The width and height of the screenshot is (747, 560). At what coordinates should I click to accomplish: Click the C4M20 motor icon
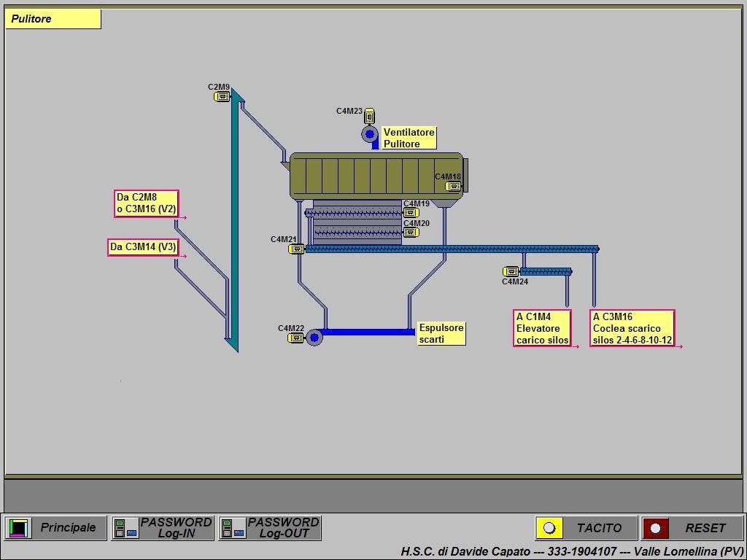(411, 233)
